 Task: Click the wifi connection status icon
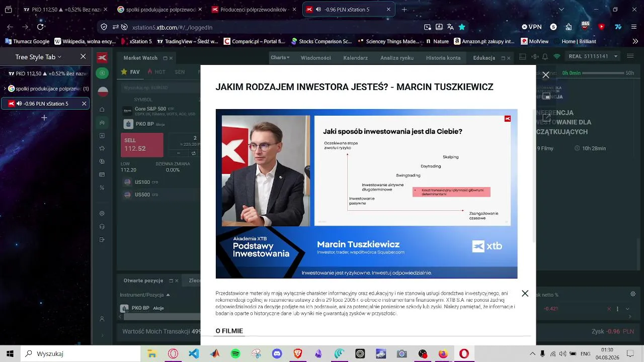pos(556,56)
